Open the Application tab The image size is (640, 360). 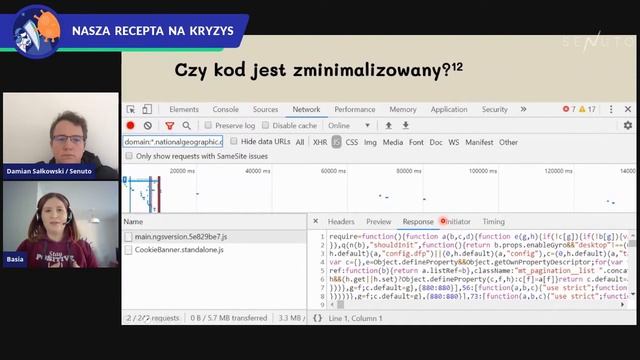pos(449,109)
